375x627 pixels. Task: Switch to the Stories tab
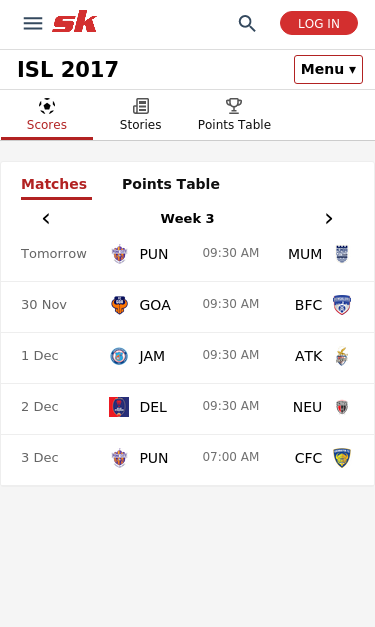pyautogui.click(x=141, y=115)
